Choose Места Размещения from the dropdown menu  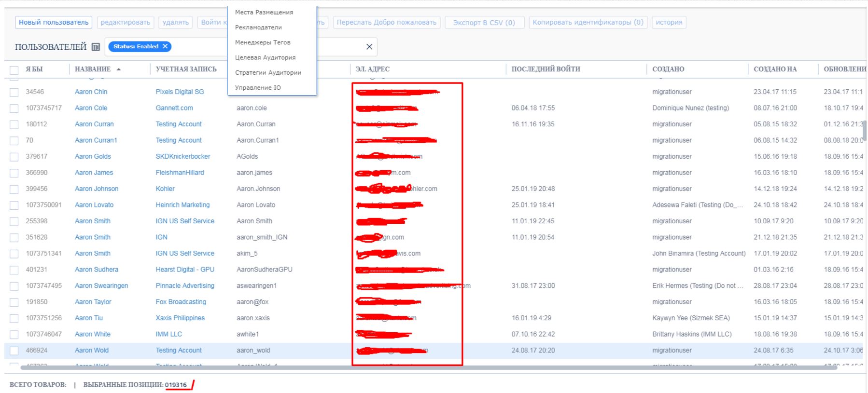264,12
